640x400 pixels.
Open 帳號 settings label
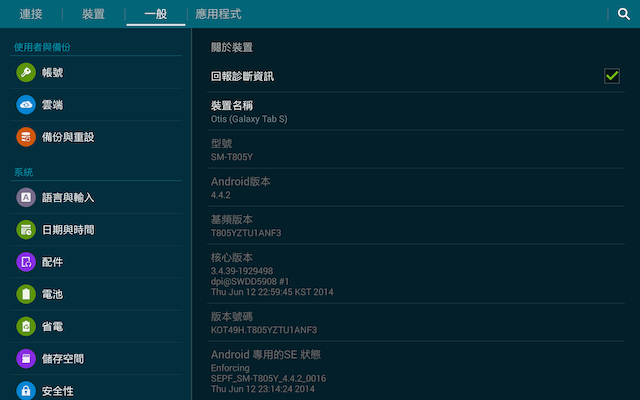coord(52,73)
